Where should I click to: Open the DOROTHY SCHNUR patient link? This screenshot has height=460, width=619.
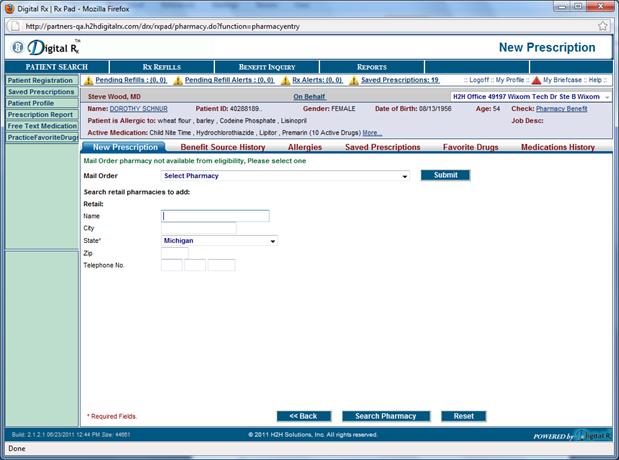click(139, 108)
